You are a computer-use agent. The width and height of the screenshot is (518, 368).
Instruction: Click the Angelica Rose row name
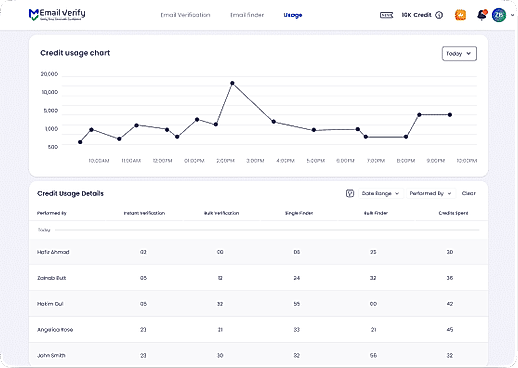pyautogui.click(x=55, y=330)
